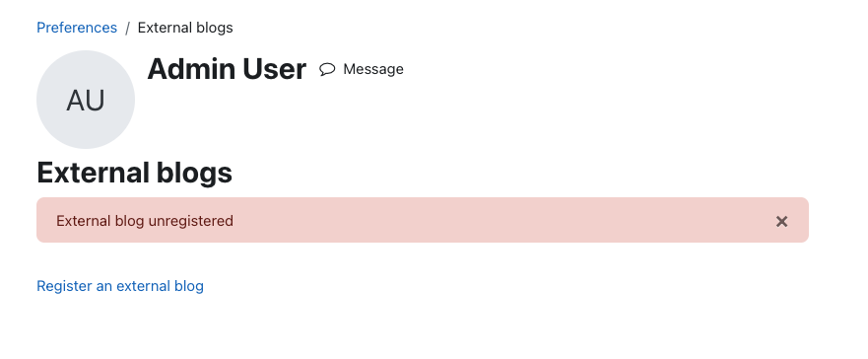
Task: Select the External blogs breadcrumb item
Action: (185, 28)
